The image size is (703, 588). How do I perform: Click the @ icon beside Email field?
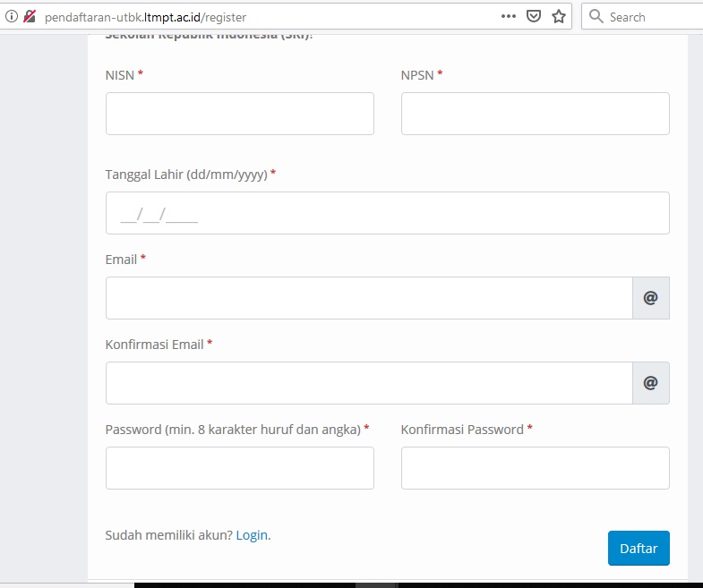[651, 298]
